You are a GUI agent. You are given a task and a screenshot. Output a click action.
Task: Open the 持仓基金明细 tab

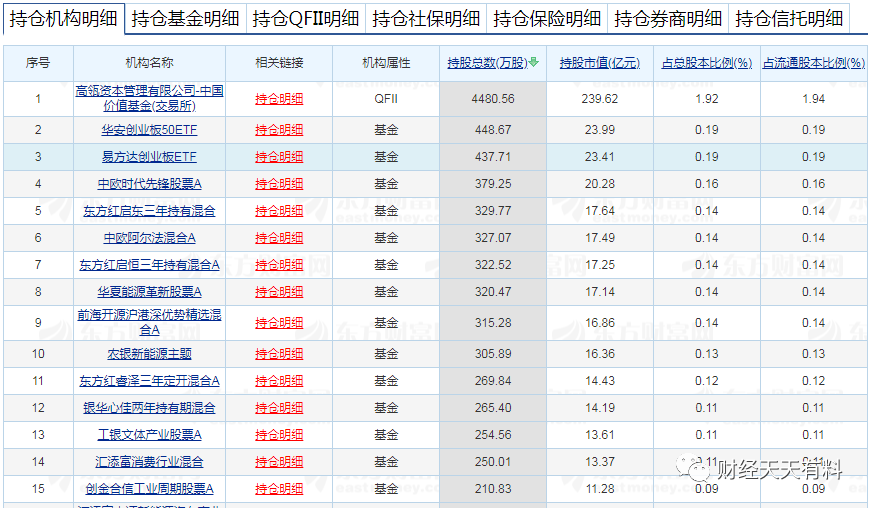[185, 19]
